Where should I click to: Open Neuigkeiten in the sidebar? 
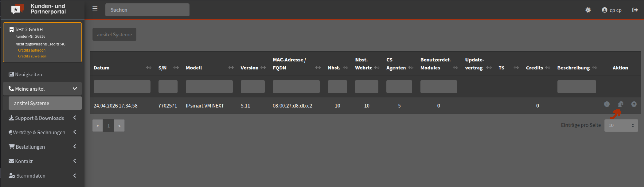coord(42,74)
